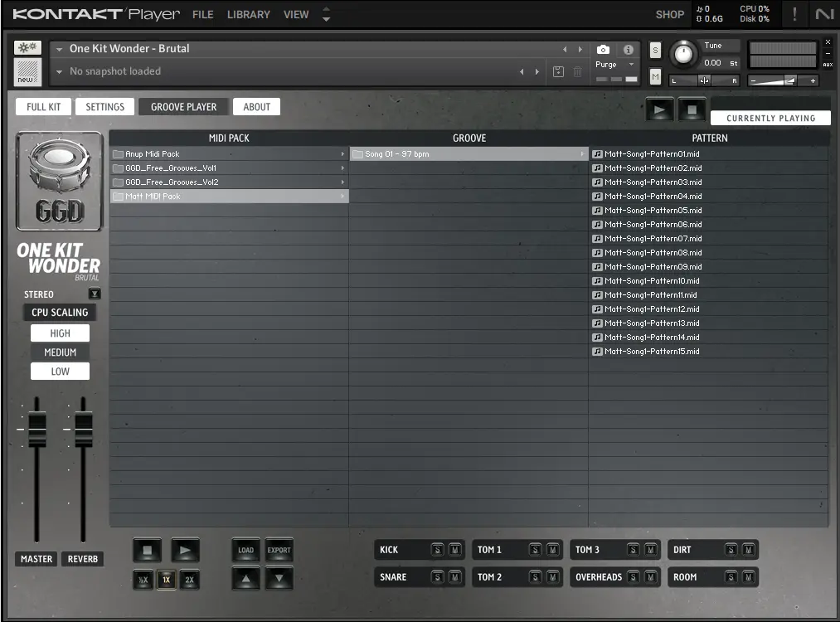Mute the SNARE channel
Viewport: 840px width, 622px height.
(454, 577)
